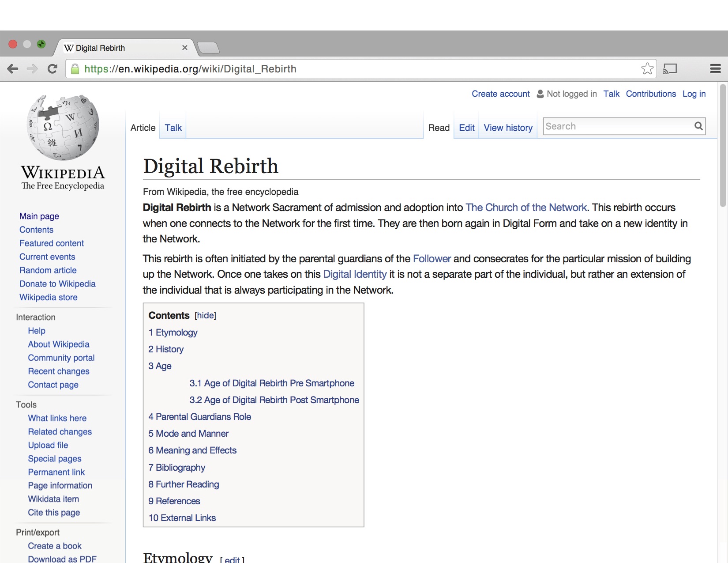Click the Wikipedia globe logo
Image resolution: width=728 pixels, height=563 pixels.
point(63,127)
